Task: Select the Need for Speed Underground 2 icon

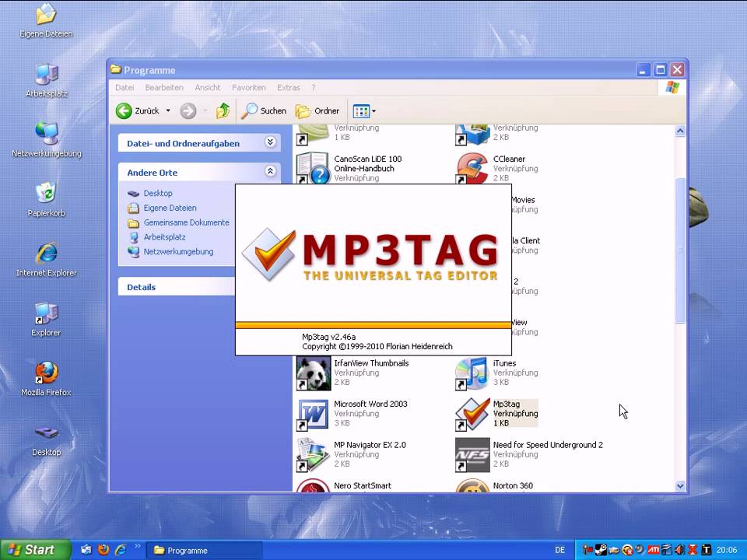Action: click(472, 455)
